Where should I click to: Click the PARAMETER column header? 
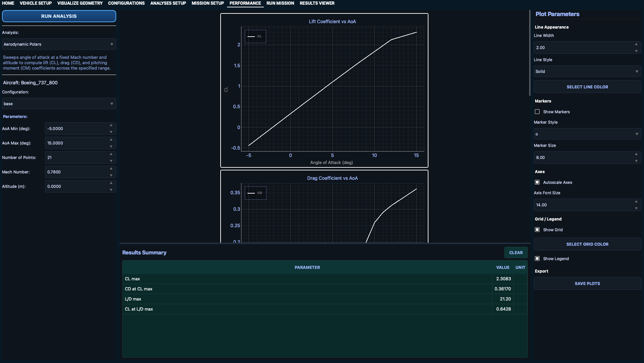307,268
